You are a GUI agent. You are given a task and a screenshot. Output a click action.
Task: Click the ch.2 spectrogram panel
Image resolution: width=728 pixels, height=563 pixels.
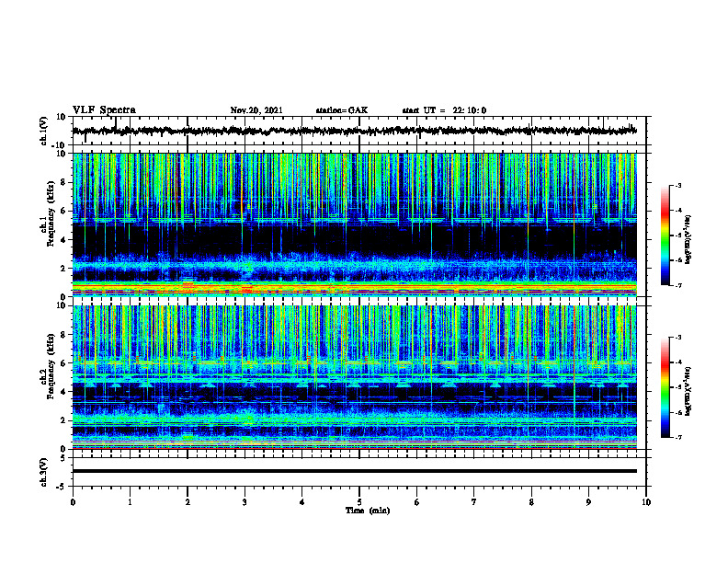[354, 377]
